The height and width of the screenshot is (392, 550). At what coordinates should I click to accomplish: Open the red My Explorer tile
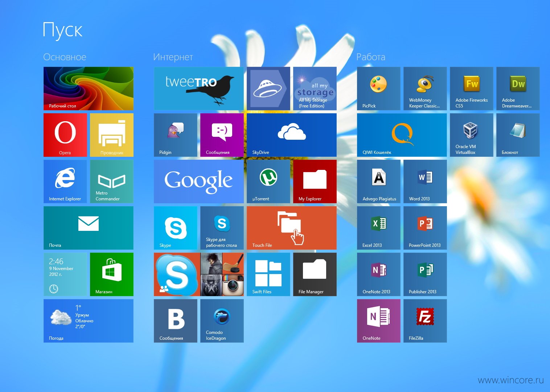coord(315,181)
